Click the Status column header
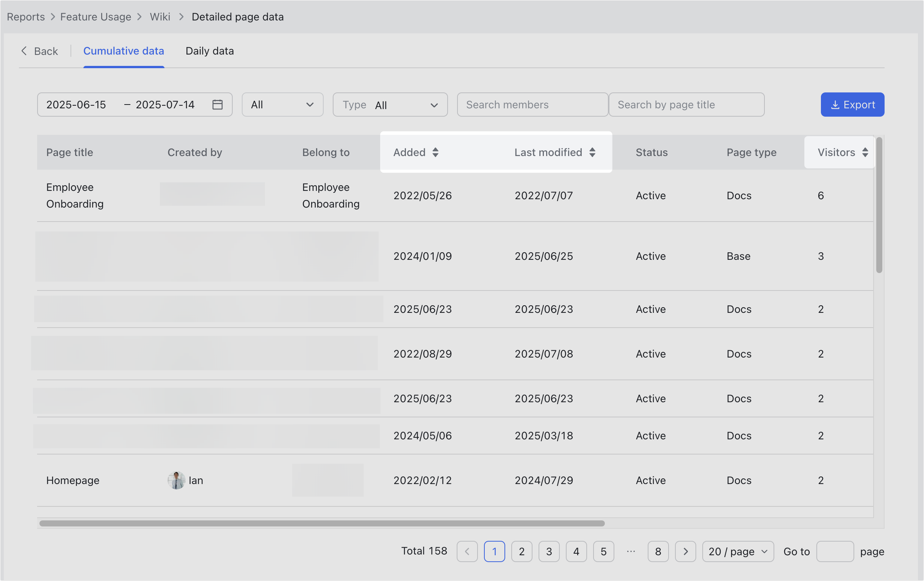 click(x=651, y=152)
